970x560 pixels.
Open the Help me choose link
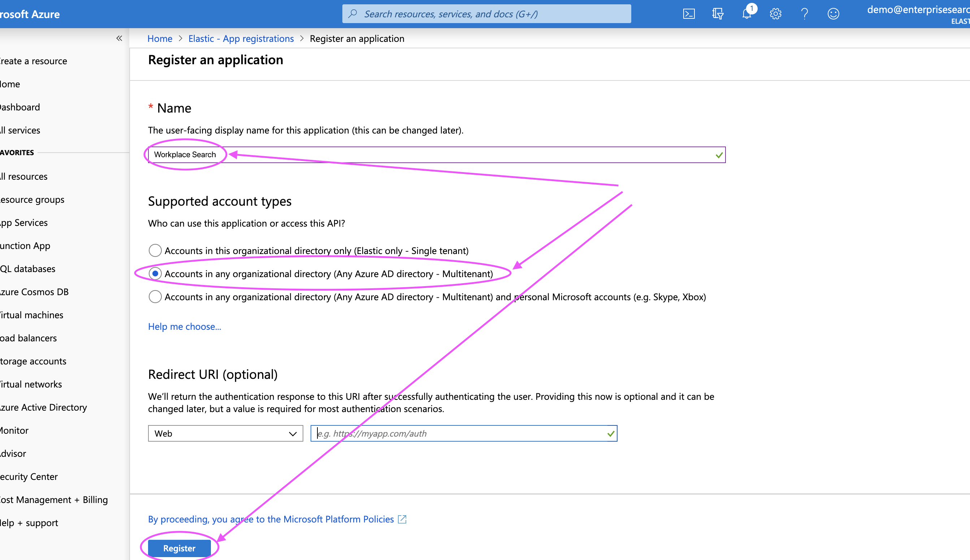coord(185,327)
